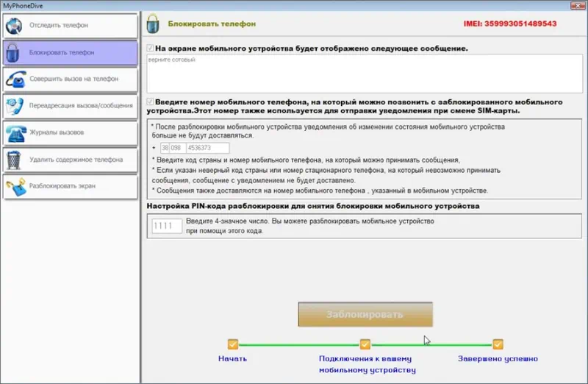Click the PIN-кода settings heading
This screenshot has height=384, width=588.
pyautogui.click(x=313, y=206)
